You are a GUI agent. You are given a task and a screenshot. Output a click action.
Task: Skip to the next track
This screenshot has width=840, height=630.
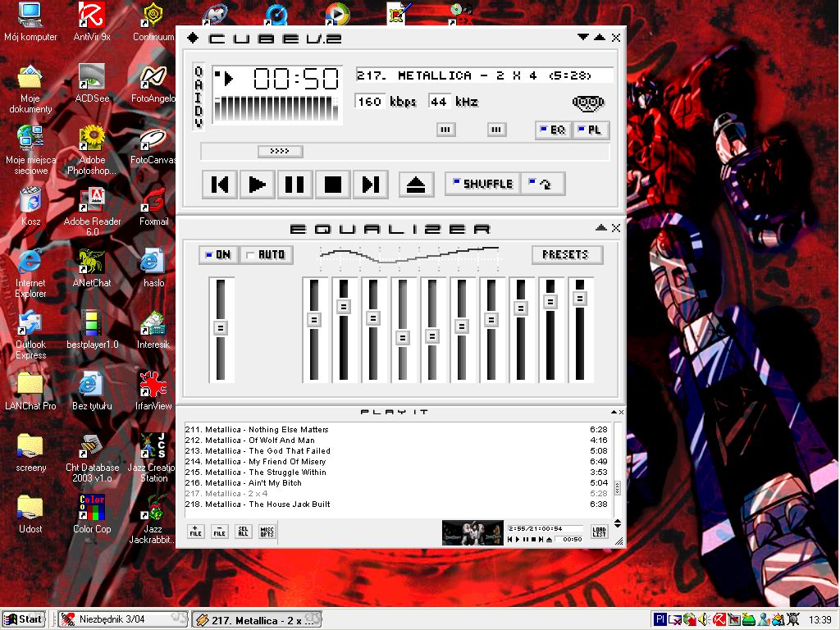click(370, 185)
